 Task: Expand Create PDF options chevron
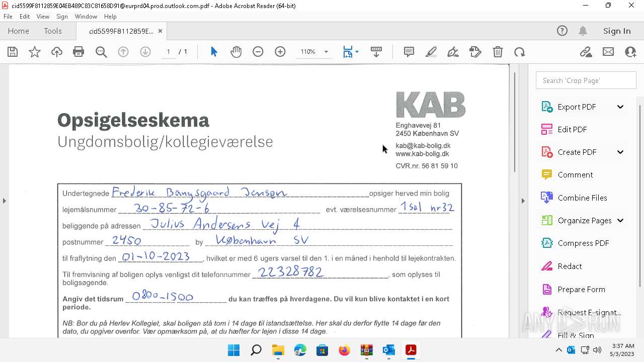pos(620,152)
